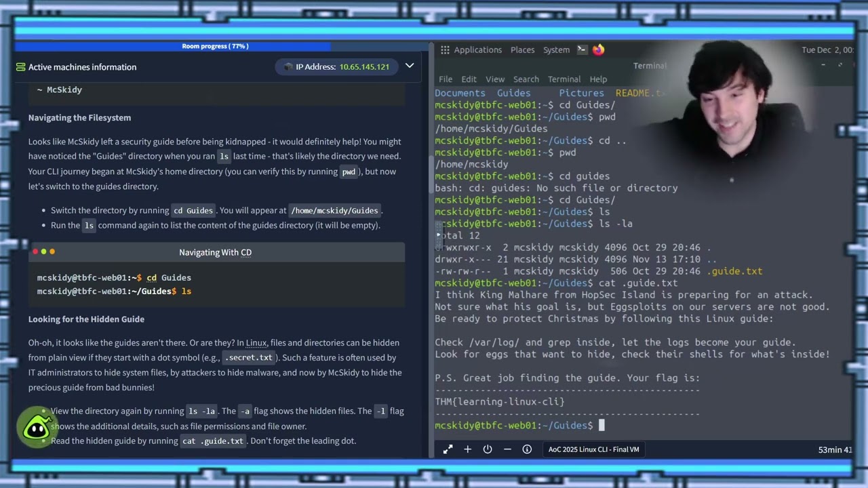Click the VM power icon
Screen dimensions: 868x488
[487, 449]
